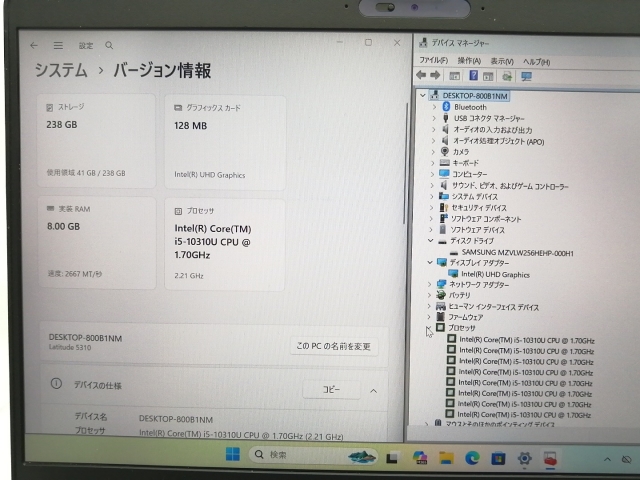
Task: Select ソフトウェア デバイス tree item
Action: (478, 230)
